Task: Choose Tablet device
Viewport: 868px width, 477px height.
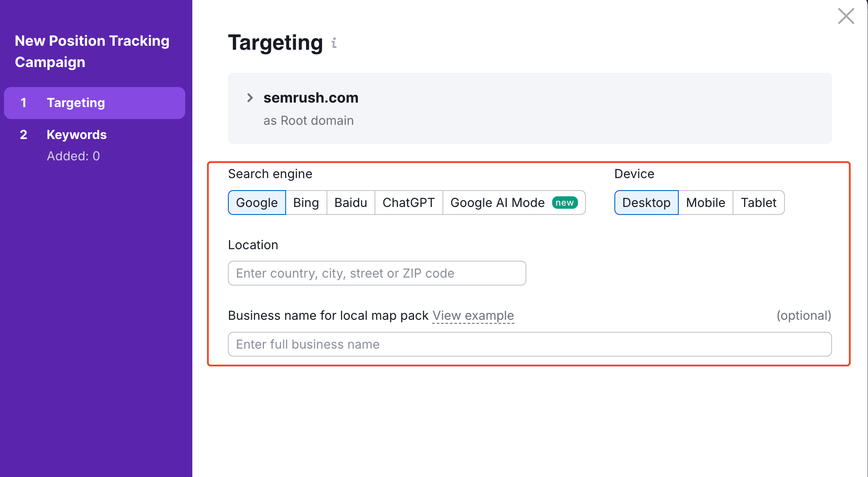Action: tap(759, 203)
